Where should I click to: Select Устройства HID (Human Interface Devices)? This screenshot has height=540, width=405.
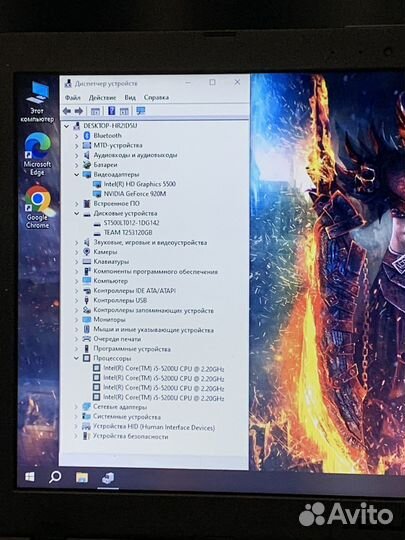tap(154, 427)
